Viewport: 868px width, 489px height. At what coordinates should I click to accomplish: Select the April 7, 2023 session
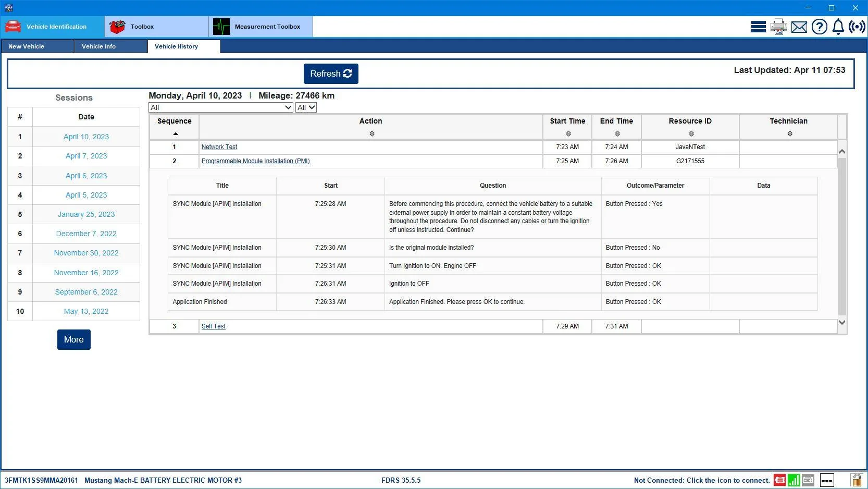coord(86,156)
